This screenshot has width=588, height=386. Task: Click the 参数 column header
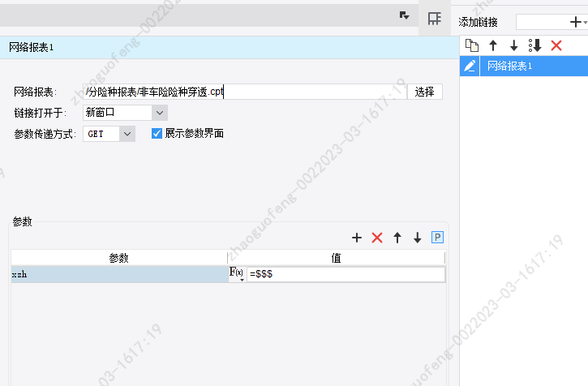[119, 258]
